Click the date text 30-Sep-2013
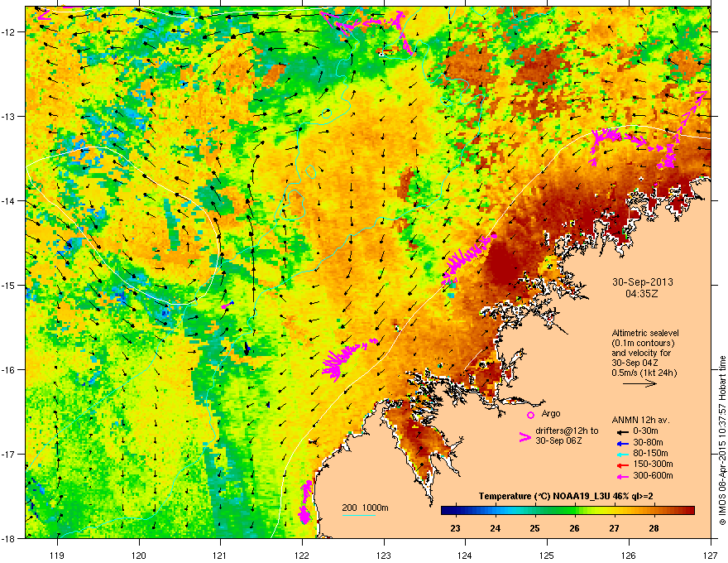Screen dimensions: 728x563 (x=642, y=282)
